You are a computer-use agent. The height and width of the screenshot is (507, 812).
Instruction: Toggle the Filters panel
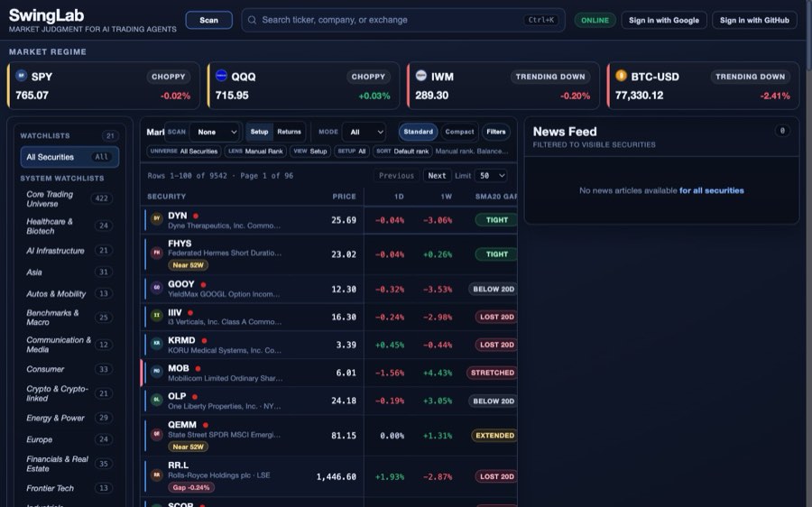tap(495, 132)
